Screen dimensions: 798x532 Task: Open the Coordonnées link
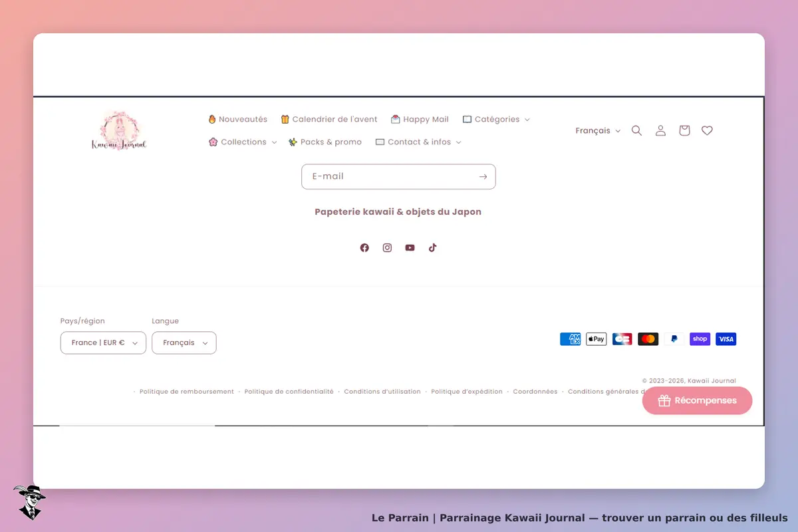coord(535,392)
